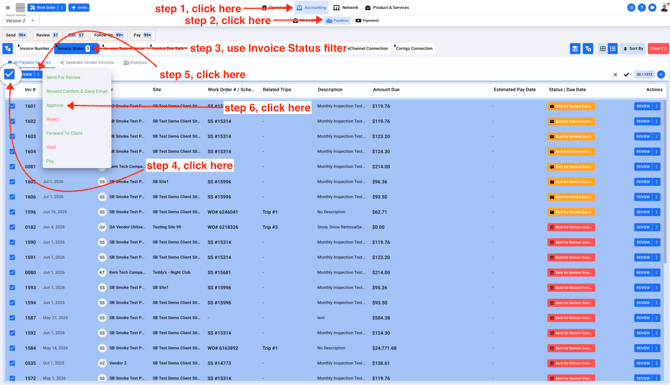The height and width of the screenshot is (385, 670).
Task: Clear the applied filters
Action: pos(658,49)
